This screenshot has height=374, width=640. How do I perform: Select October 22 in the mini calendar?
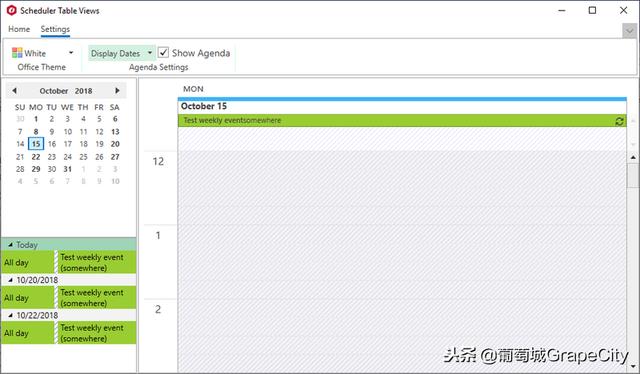click(36, 156)
